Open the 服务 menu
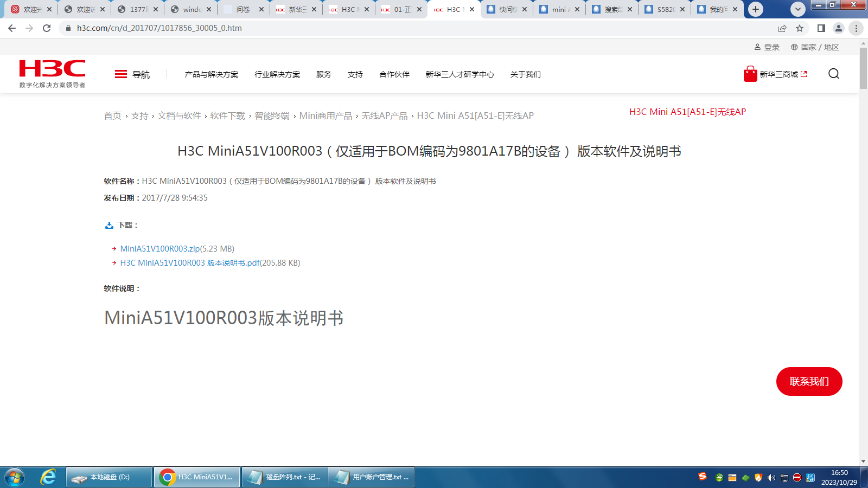 click(x=324, y=74)
